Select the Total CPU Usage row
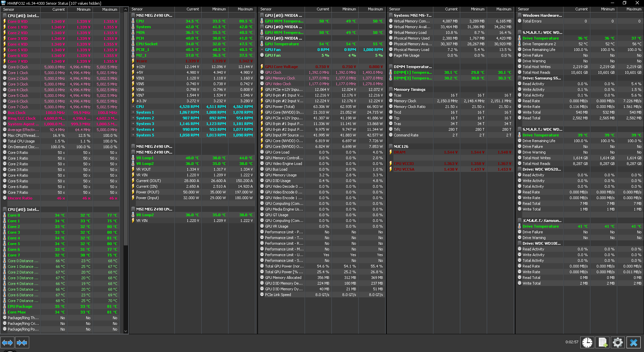Image resolution: width=644 pixels, height=352 pixels. click(60, 141)
